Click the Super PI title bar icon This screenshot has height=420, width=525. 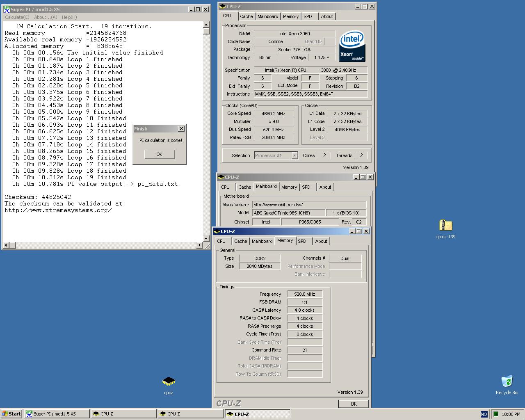pos(7,9)
